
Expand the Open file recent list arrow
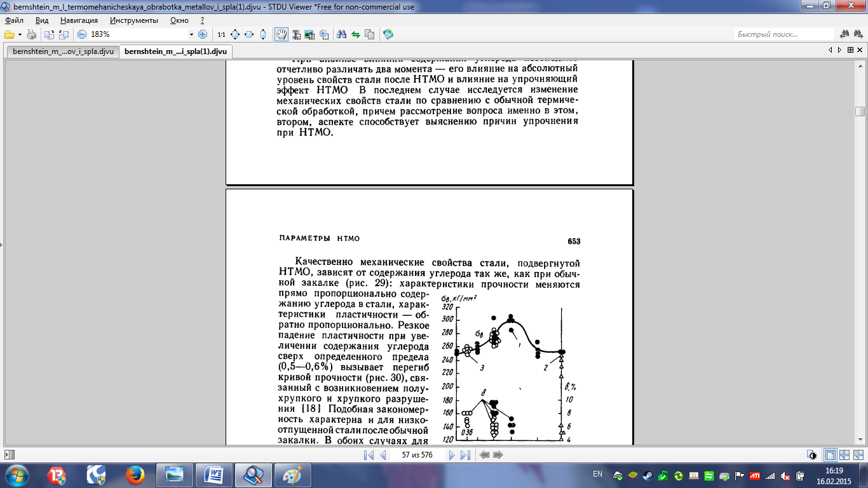(20, 34)
